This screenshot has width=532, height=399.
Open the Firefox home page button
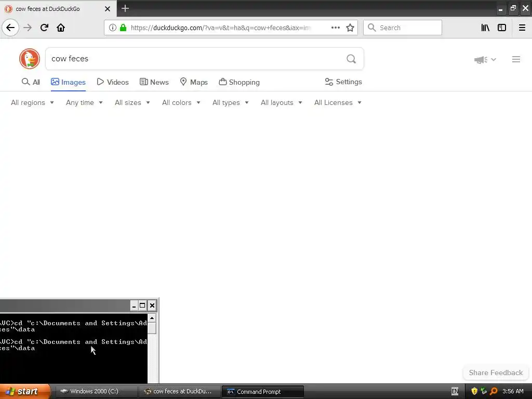click(x=61, y=28)
